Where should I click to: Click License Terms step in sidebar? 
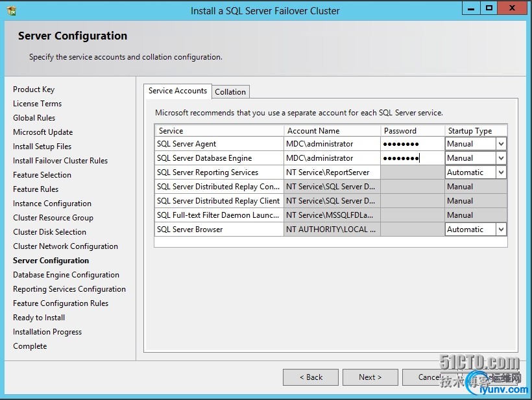[x=38, y=104]
